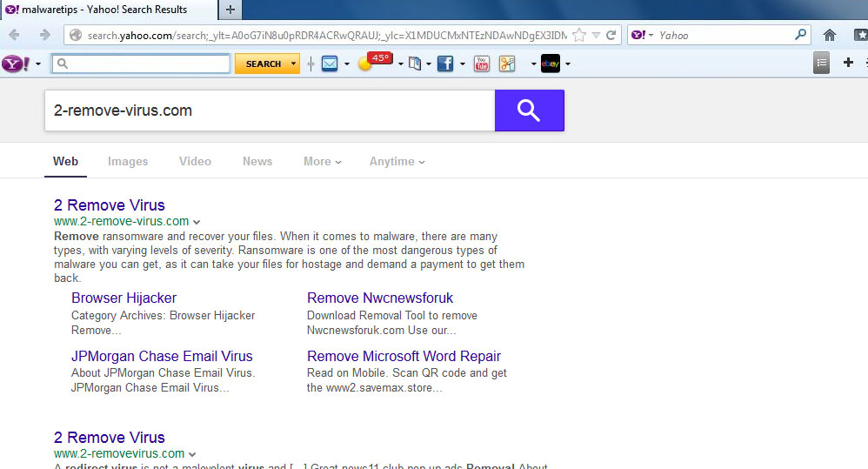Go to the browser home page icon
The image size is (868, 469).
(x=829, y=36)
